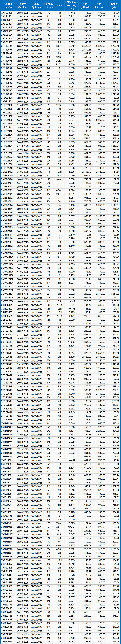This screenshot has height=644, width=121.
Task: Select the warrant code CACB2502
Action: [6, 27]
